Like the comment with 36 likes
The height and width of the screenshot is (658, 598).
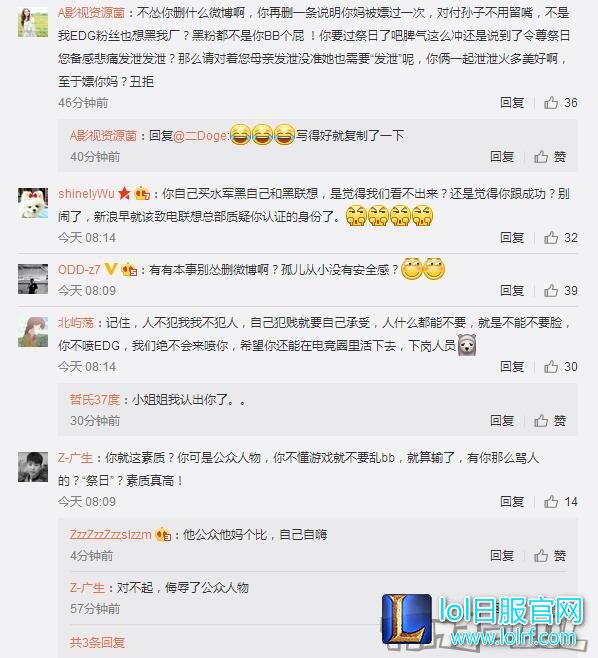pyautogui.click(x=561, y=103)
